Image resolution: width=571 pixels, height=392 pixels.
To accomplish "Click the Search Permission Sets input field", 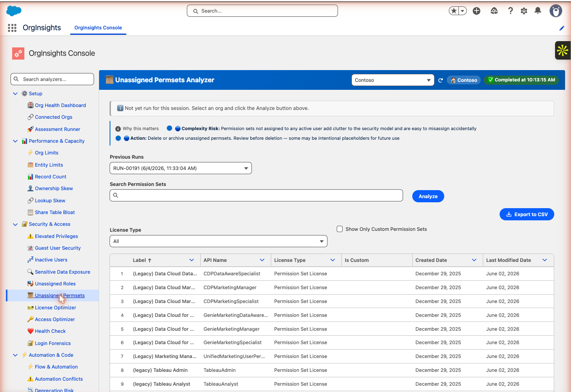I will click(256, 196).
